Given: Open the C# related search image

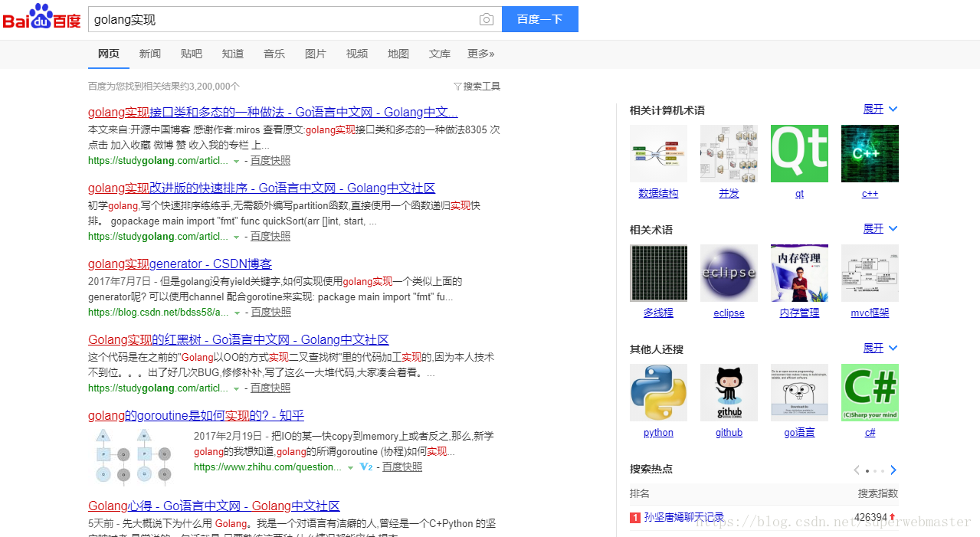Looking at the screenshot, I should tap(870, 392).
